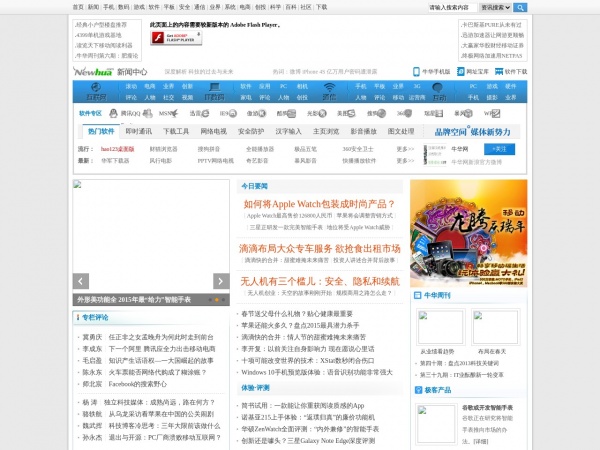
Task: Show next slide in the carousel
Action: click(221, 281)
